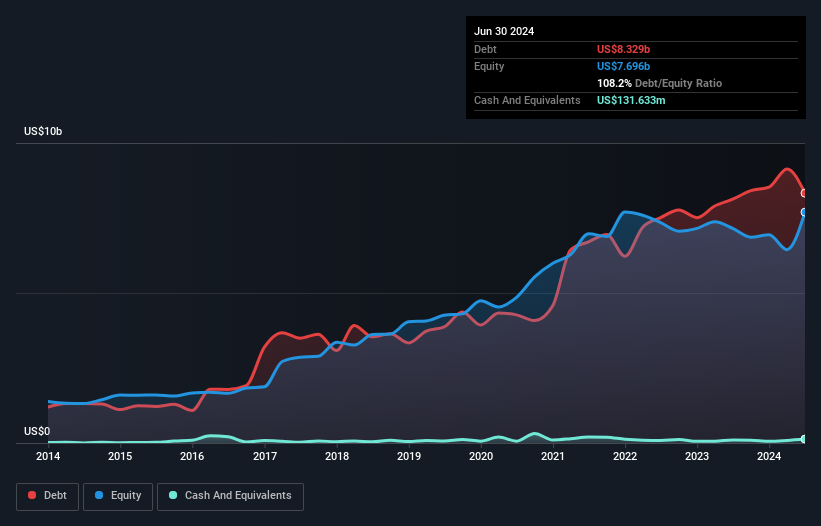
Task: Click the Jun 30 2024 tooltip date
Action: (x=504, y=31)
